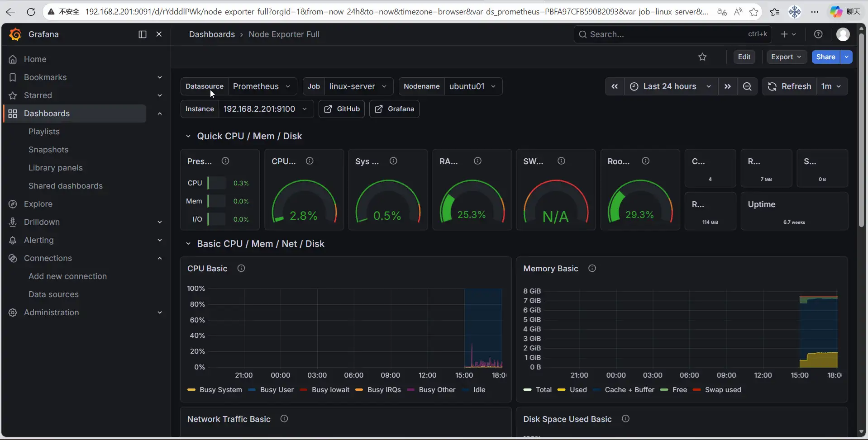Star this dashboard as favorite
The image size is (868, 440).
pyautogui.click(x=702, y=57)
